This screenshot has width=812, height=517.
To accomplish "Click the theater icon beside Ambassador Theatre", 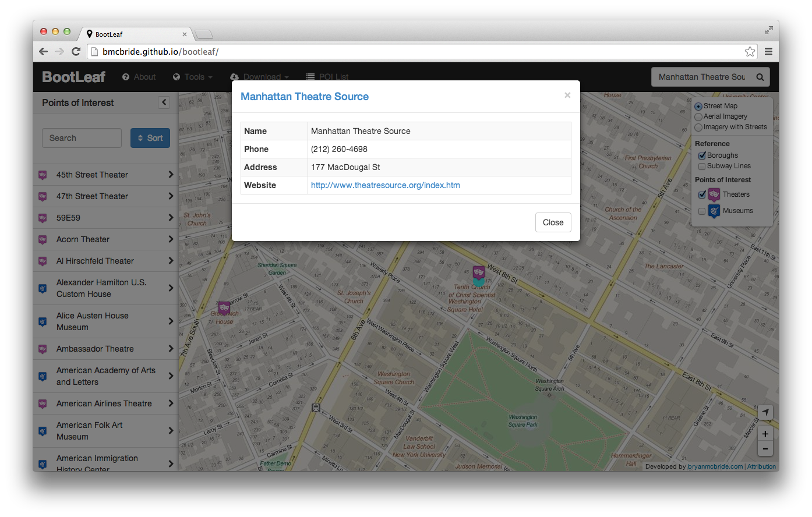I will (x=43, y=349).
